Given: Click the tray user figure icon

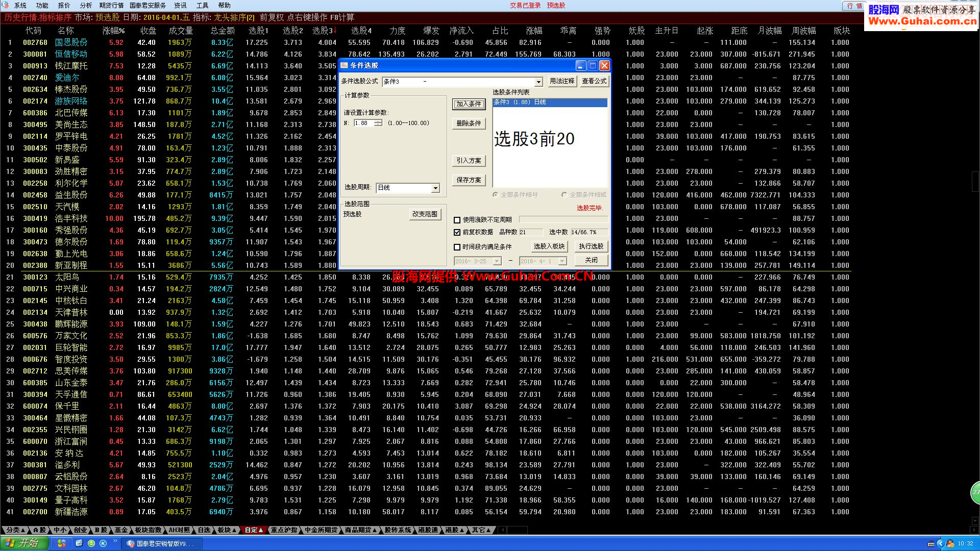Looking at the screenshot, I should pyautogui.click(x=950, y=544).
